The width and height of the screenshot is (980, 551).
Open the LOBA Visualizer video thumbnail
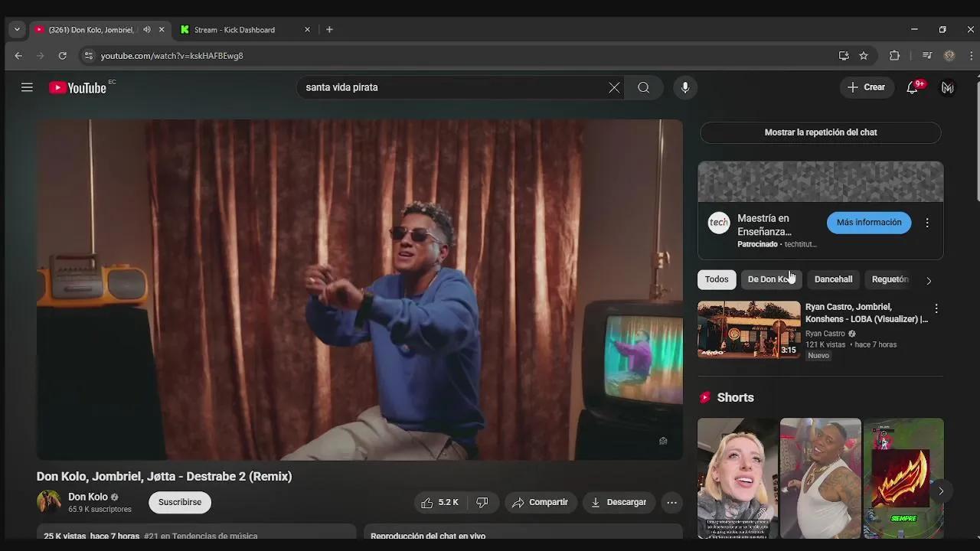[x=749, y=330]
